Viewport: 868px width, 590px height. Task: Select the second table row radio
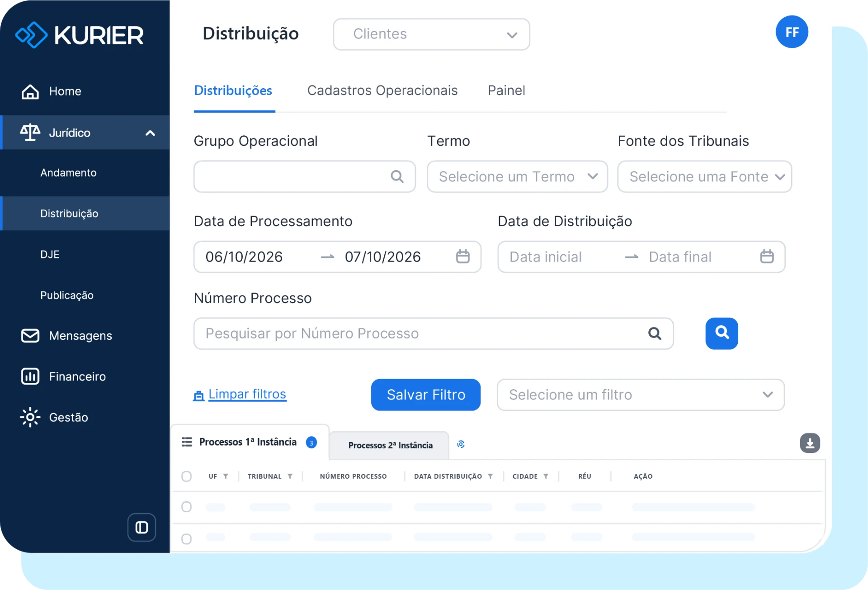(186, 539)
